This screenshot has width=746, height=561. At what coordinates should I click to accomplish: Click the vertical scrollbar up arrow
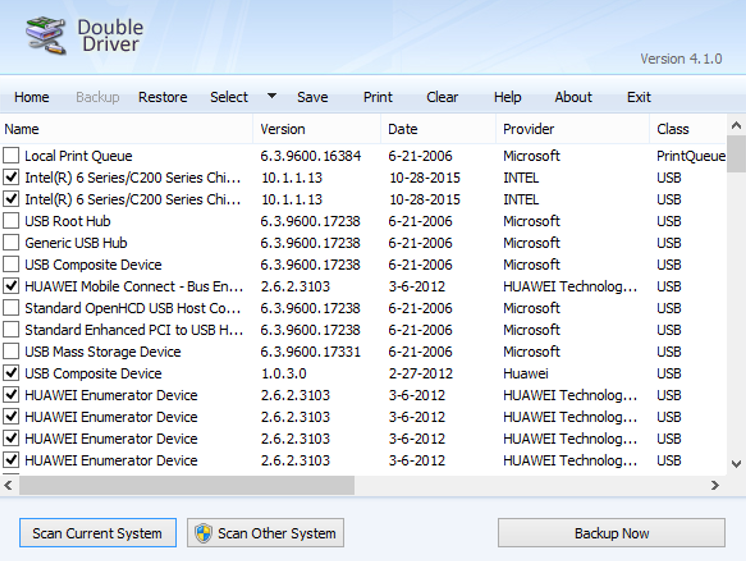[x=736, y=126]
